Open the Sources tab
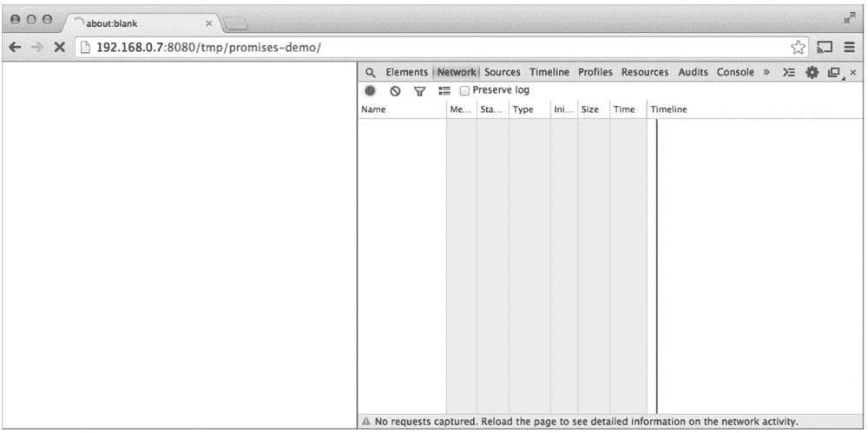 coord(503,73)
